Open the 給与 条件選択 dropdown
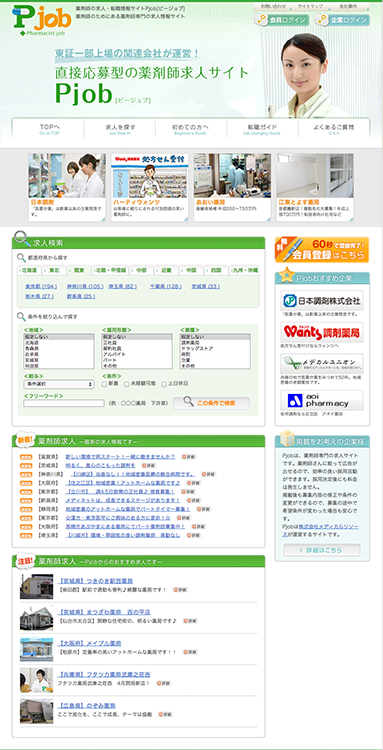The width and height of the screenshot is (383, 750). 59,384
